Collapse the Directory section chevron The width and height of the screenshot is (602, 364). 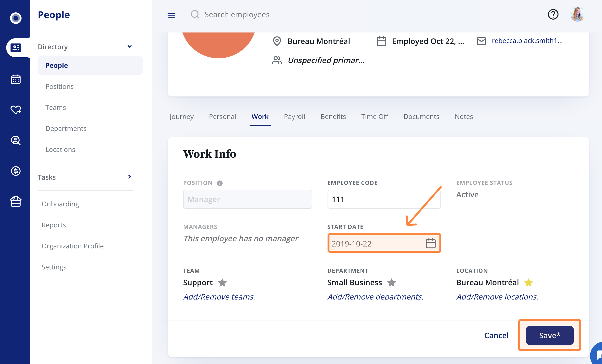(130, 46)
